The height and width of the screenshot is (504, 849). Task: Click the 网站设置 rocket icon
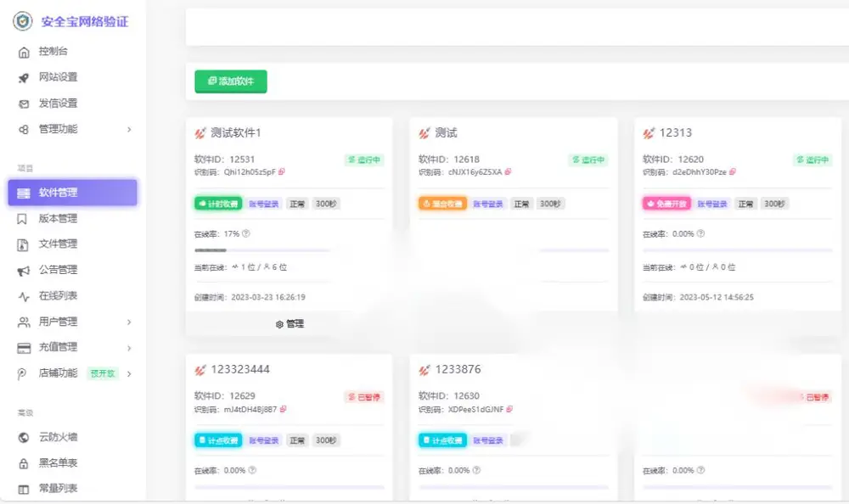(24, 78)
